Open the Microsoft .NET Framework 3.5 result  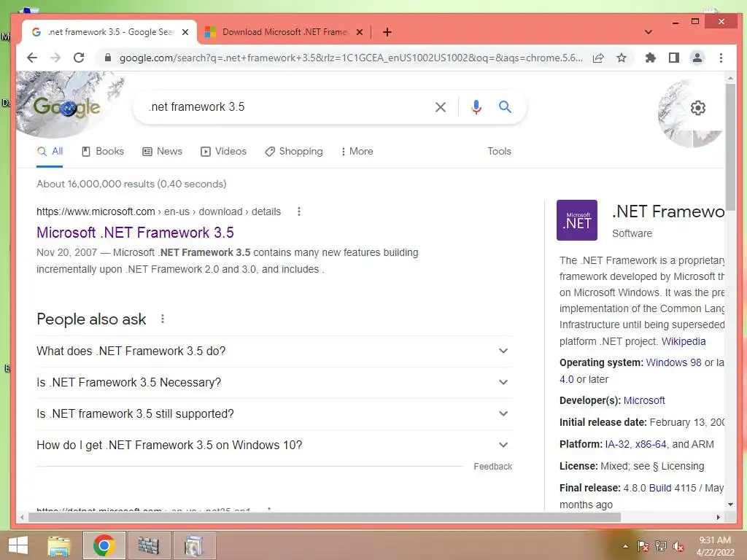[x=135, y=233]
